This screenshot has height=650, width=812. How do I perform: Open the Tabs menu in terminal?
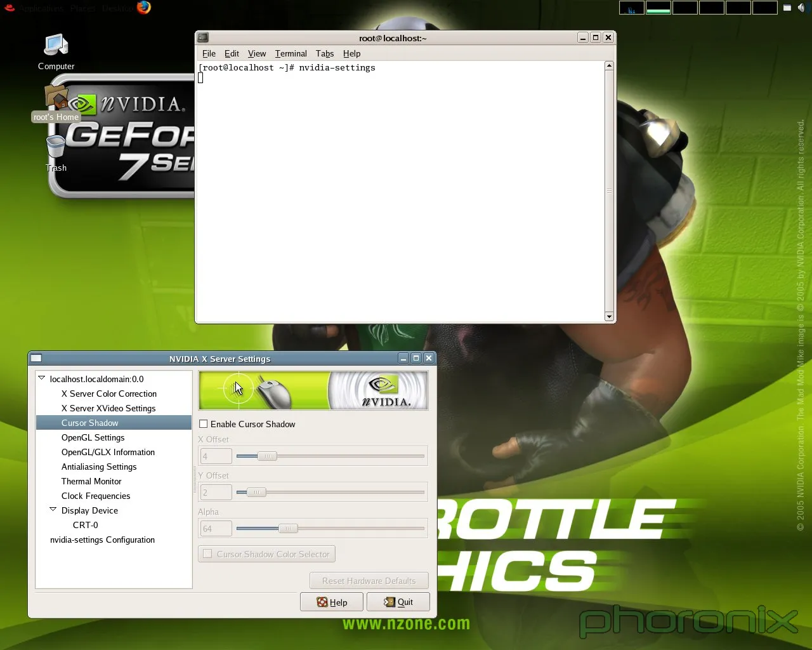tap(325, 53)
